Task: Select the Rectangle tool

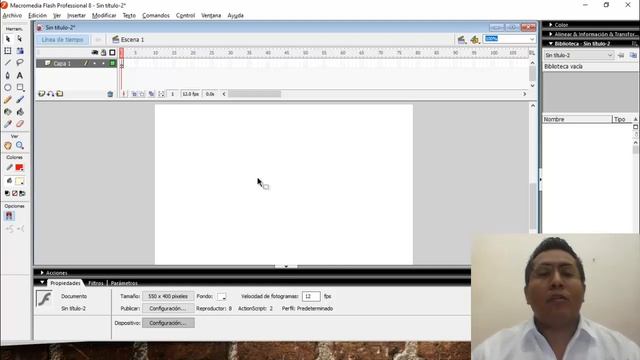Action: (20, 87)
